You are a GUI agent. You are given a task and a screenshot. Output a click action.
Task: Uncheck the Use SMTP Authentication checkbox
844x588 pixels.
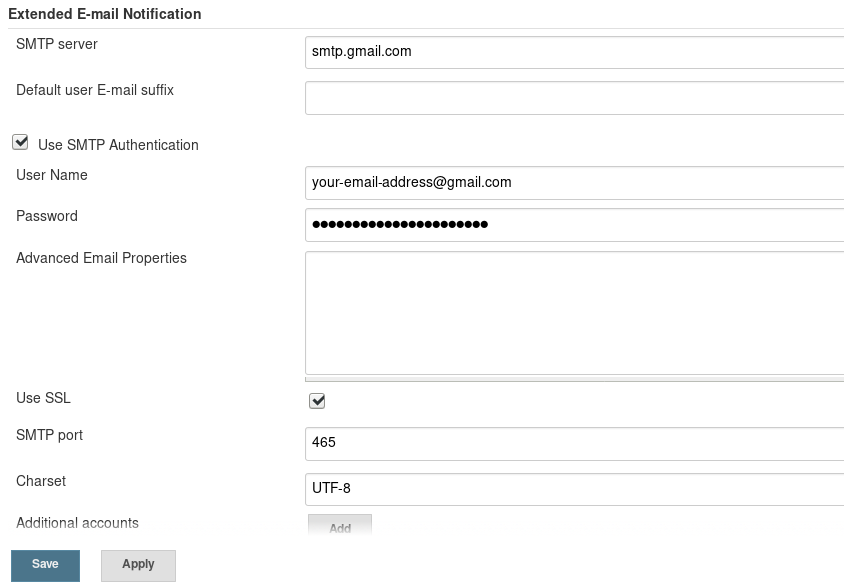[x=20, y=143]
